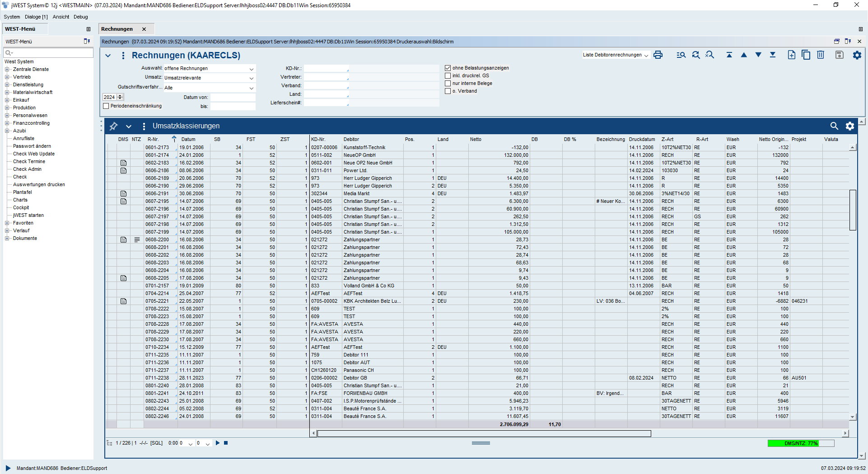Open Rechnungen form settings gear
Screen dimensions: 868x474
click(857, 55)
